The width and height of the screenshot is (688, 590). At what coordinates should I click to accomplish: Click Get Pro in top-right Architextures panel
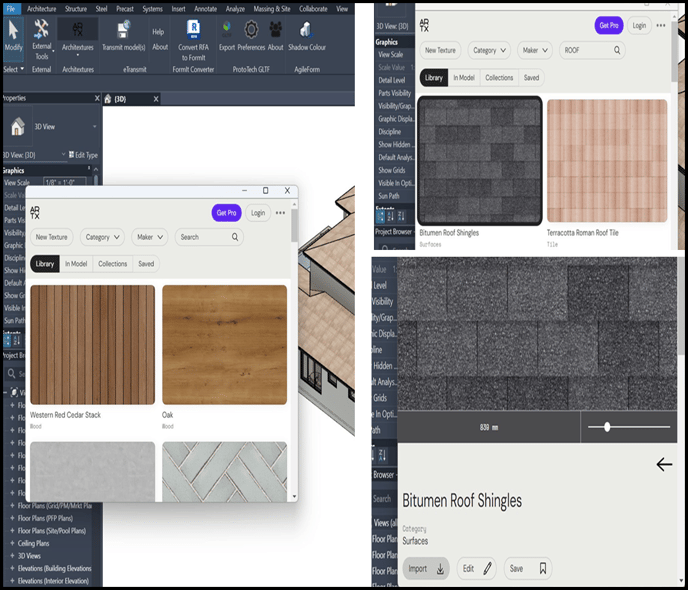pos(609,25)
